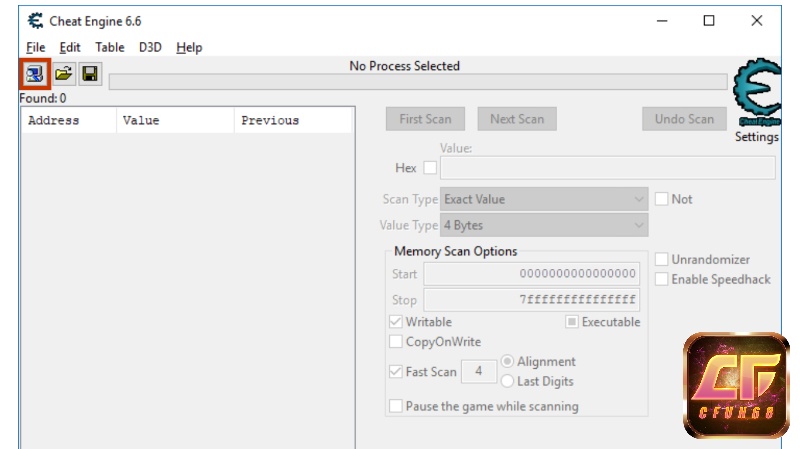The height and width of the screenshot is (449, 800).
Task: Expand the Scan Type dropdown
Action: tap(544, 199)
